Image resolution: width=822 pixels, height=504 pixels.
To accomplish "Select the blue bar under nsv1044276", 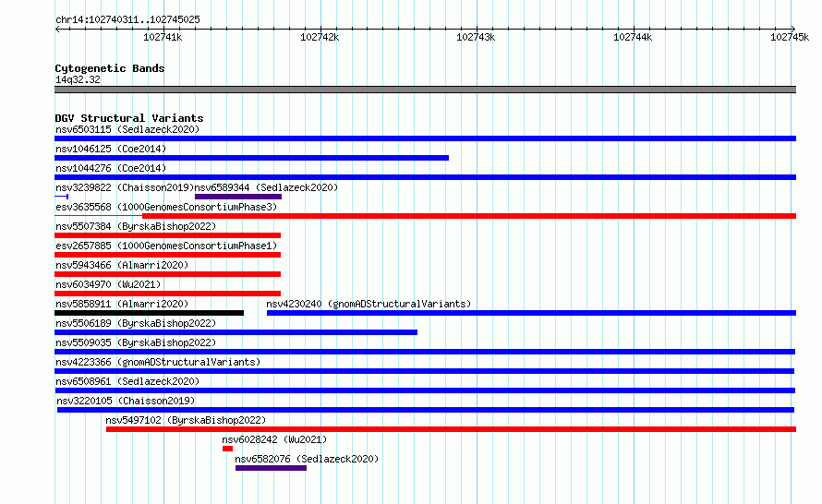I will (x=425, y=177).
